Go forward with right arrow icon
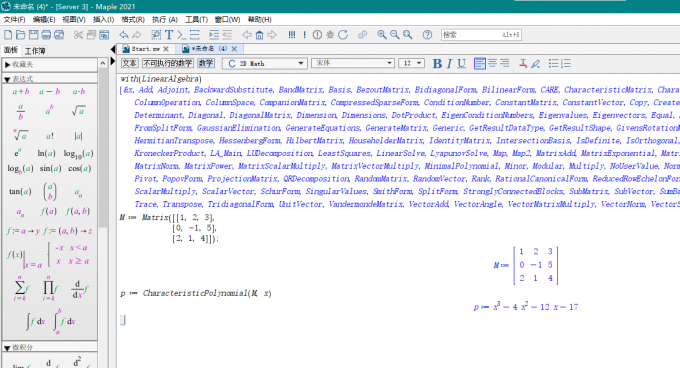 [x=272, y=35]
